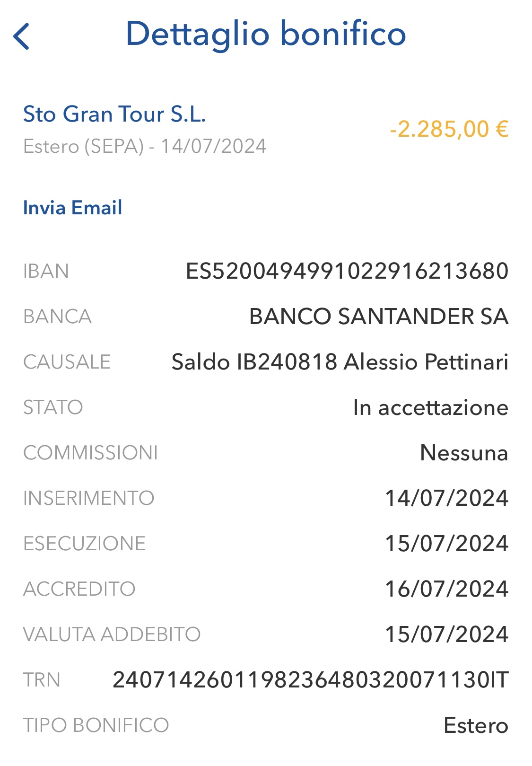Tap the Accredito date 16/07/2024
This screenshot has width=532, height=766.
click(447, 589)
